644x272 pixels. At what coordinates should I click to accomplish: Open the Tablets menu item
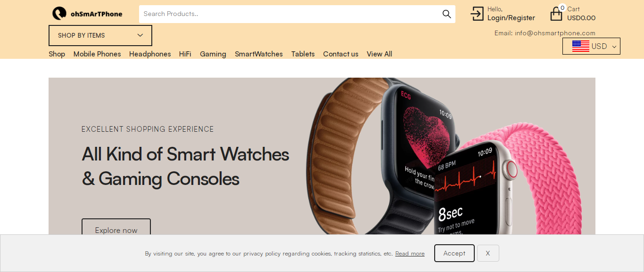click(303, 54)
